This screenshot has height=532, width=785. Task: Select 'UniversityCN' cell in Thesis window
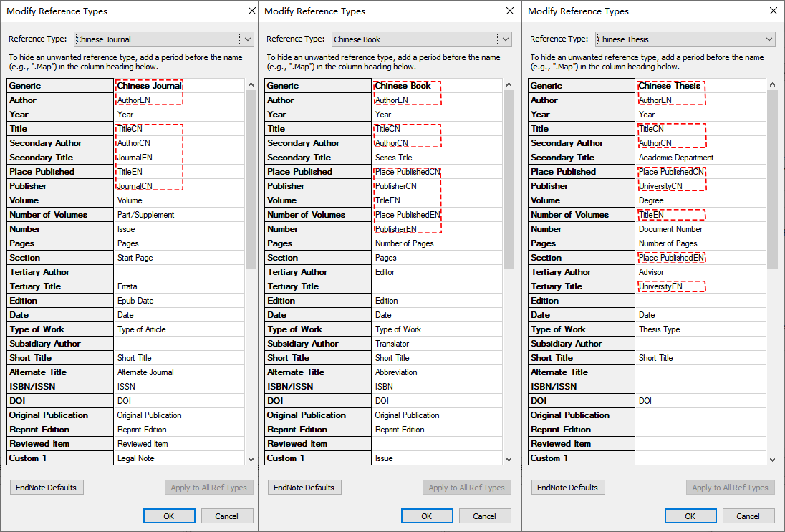click(x=701, y=185)
